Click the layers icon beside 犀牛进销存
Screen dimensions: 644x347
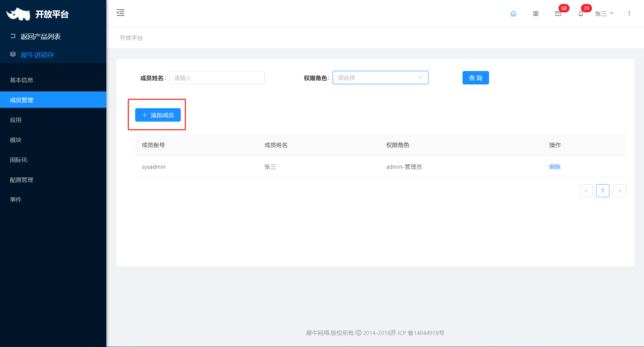[13, 54]
